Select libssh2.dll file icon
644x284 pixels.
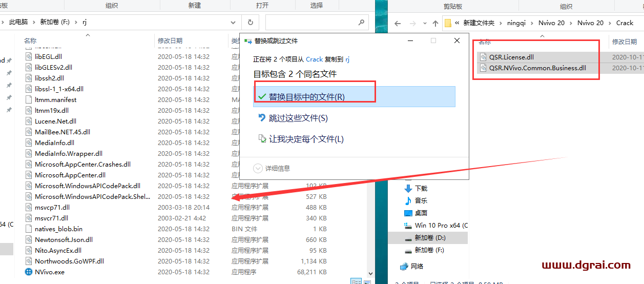29,78
